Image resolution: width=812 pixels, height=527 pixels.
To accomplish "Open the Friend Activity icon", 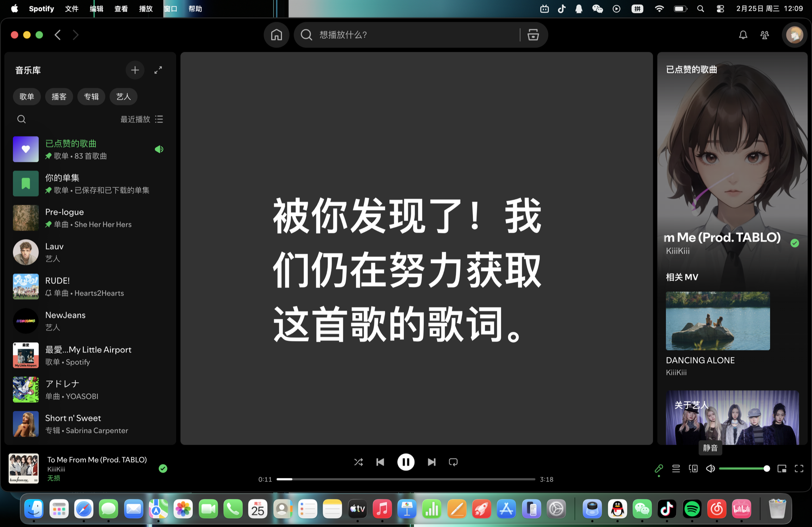I will (x=765, y=35).
